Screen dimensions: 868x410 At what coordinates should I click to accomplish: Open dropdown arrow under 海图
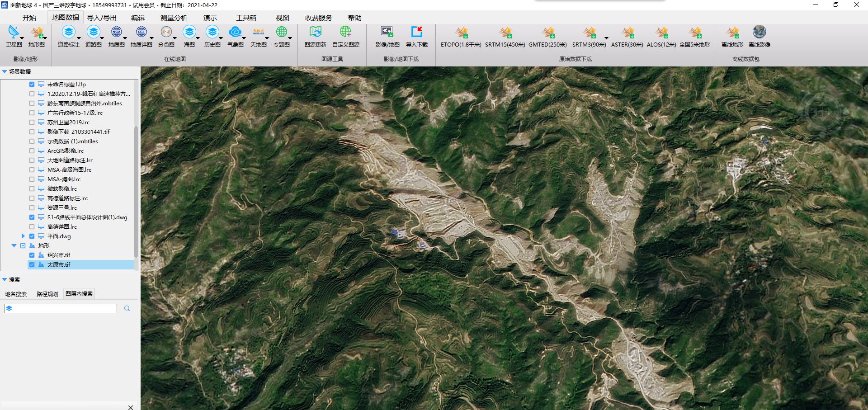point(198,38)
